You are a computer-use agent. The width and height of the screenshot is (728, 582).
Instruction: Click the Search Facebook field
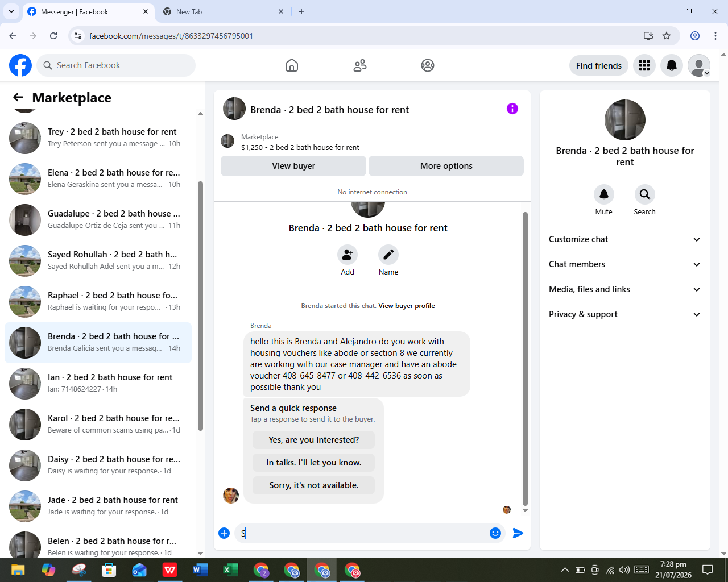[x=116, y=65]
